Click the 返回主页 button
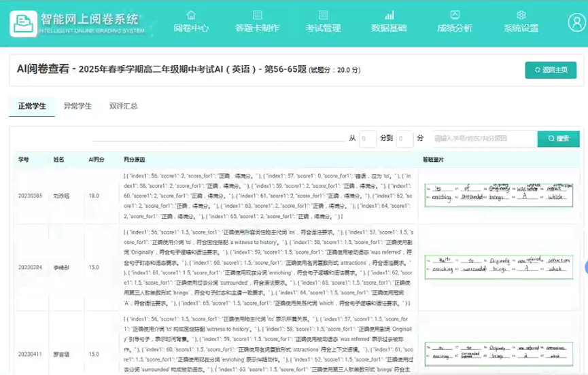The height and width of the screenshot is (375, 588). [551, 70]
